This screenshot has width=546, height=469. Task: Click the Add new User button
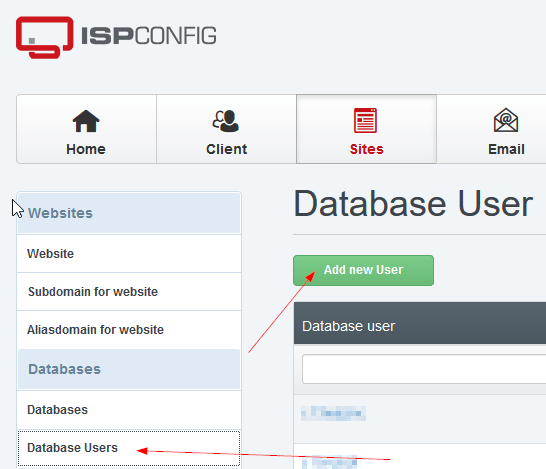point(364,271)
